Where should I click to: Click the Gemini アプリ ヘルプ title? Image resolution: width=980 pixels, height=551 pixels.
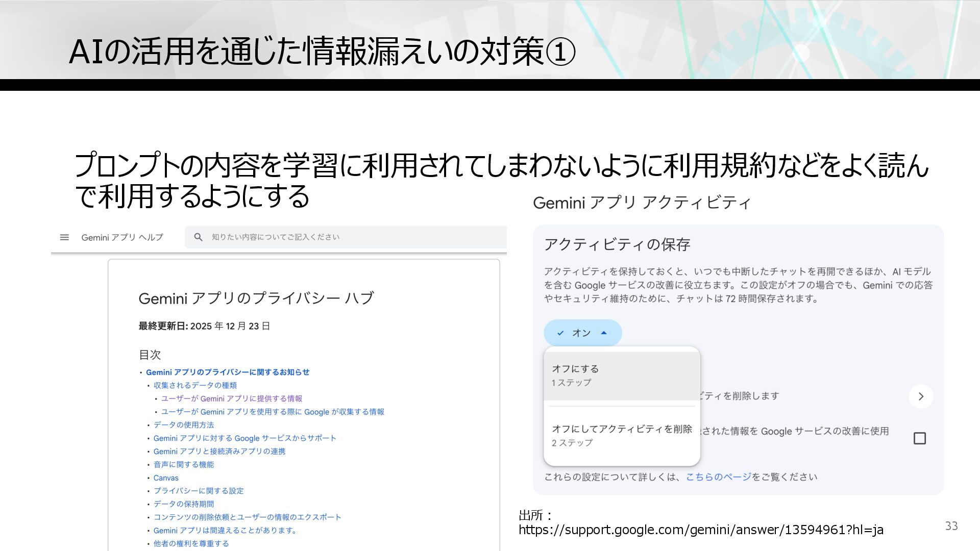[122, 237]
